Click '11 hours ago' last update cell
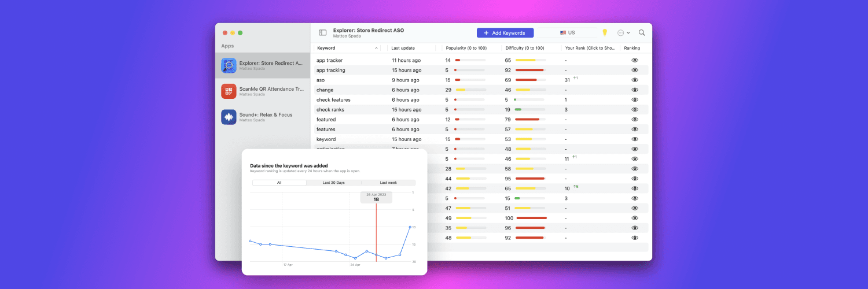The width and height of the screenshot is (868, 289). [406, 60]
